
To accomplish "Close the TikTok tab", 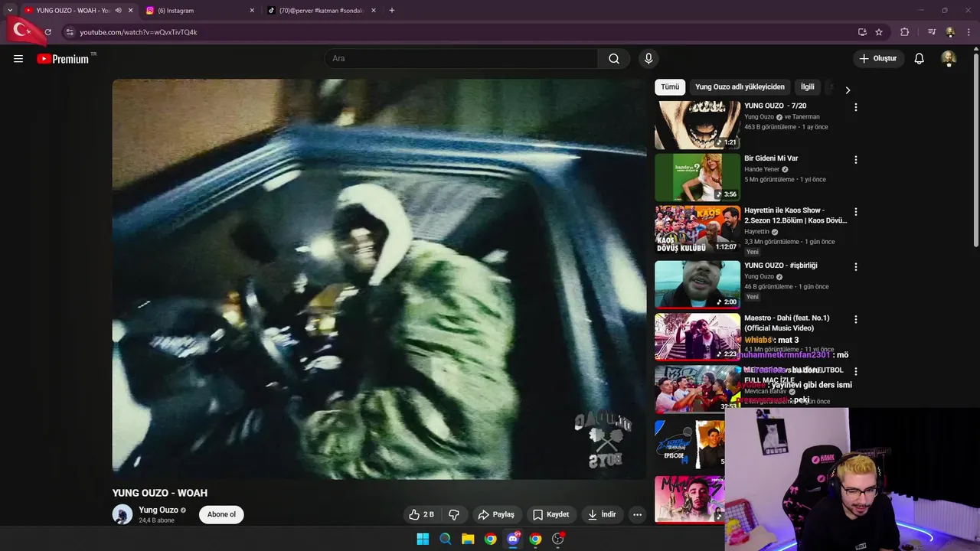I will pos(374,11).
